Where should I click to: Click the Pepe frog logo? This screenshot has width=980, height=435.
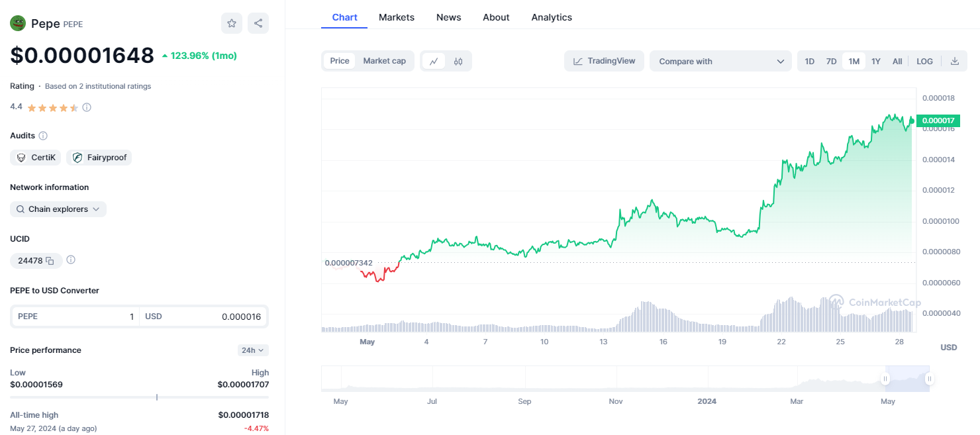tap(17, 23)
